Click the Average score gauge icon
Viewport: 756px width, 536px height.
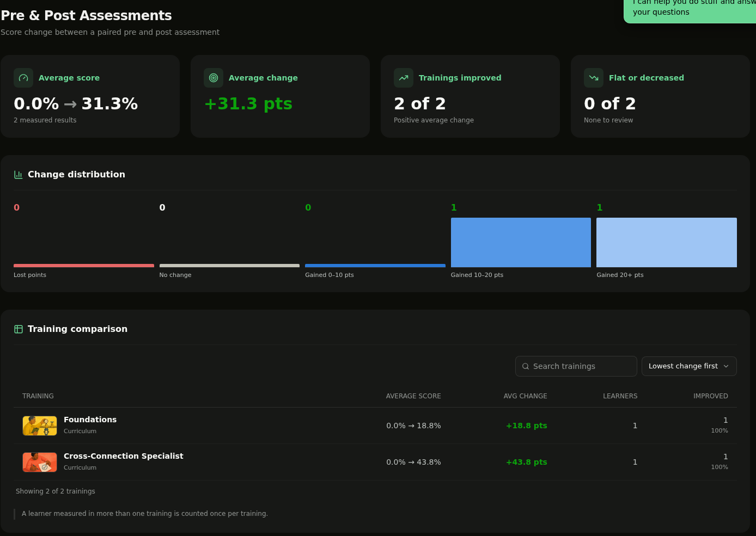(23, 78)
